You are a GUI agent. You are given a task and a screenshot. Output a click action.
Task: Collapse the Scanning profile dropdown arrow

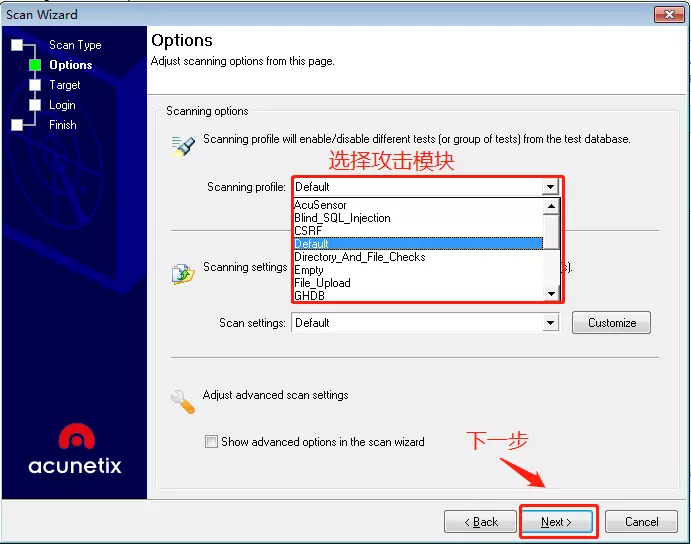pyautogui.click(x=550, y=187)
